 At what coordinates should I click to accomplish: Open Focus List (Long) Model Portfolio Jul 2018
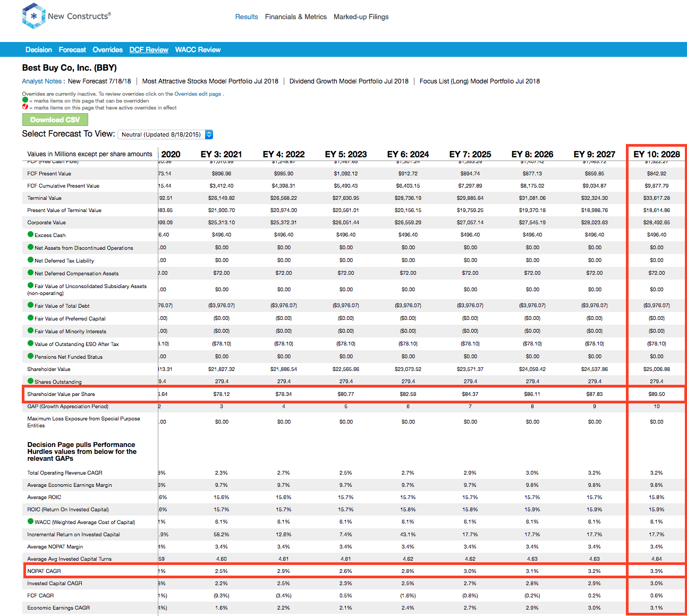tap(480, 81)
